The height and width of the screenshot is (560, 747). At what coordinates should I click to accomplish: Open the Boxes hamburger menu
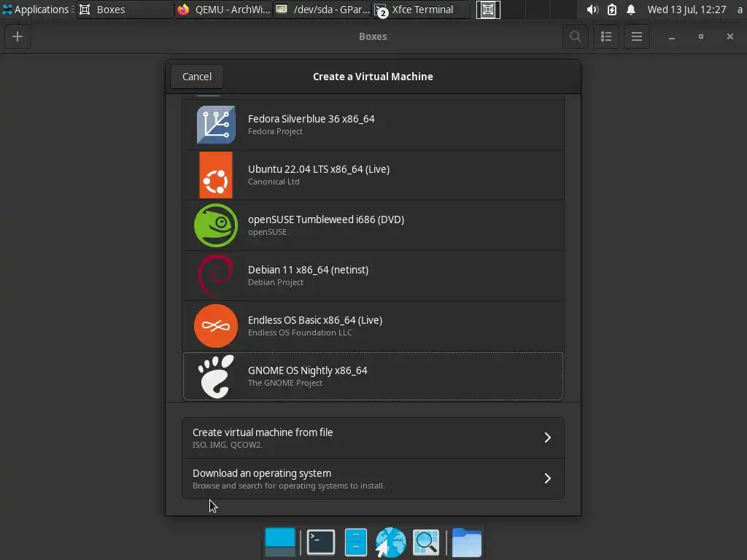[637, 36]
